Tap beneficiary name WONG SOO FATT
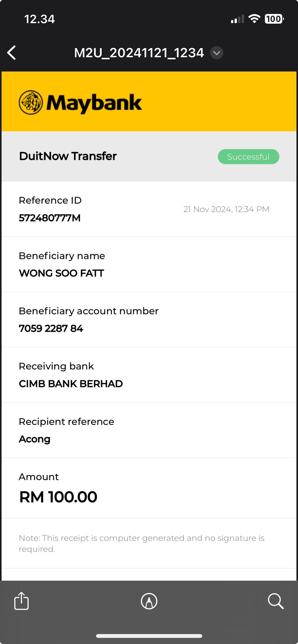The height and width of the screenshot is (644, 298). [61, 273]
